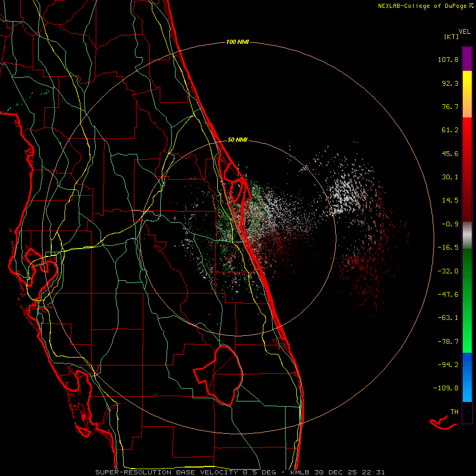Click the 14.5 legend value
The width and height of the screenshot is (476, 476).
(x=450, y=200)
